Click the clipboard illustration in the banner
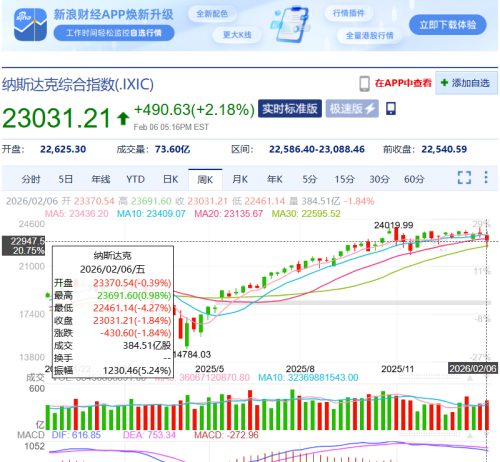This screenshot has width=500, height=462. pyautogui.click(x=291, y=24)
